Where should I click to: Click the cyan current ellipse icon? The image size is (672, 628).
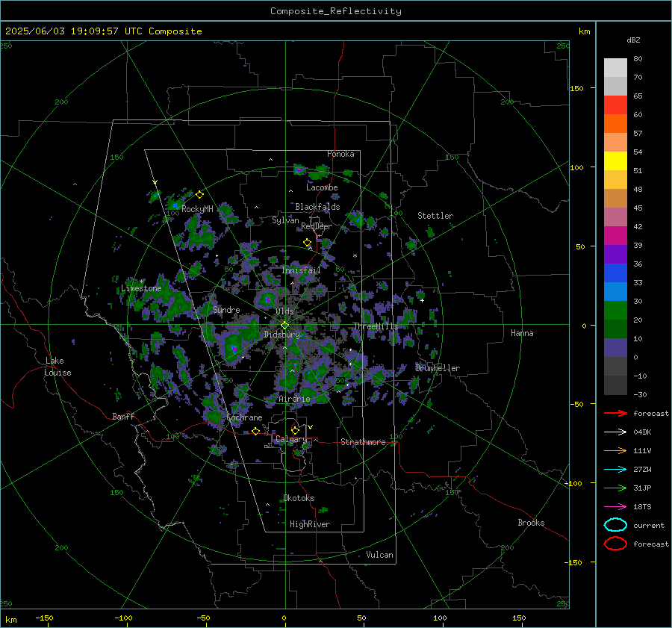click(x=615, y=525)
